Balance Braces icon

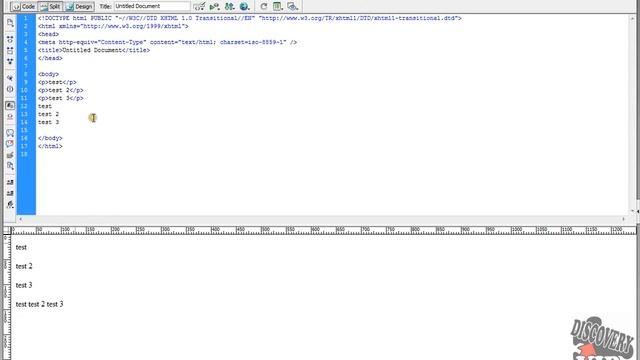(x=10, y=89)
